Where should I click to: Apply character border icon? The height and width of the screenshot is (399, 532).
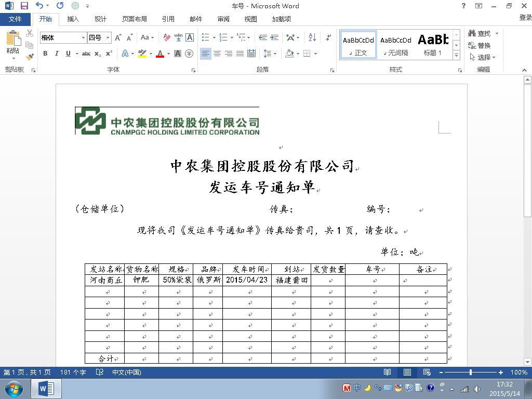point(190,37)
